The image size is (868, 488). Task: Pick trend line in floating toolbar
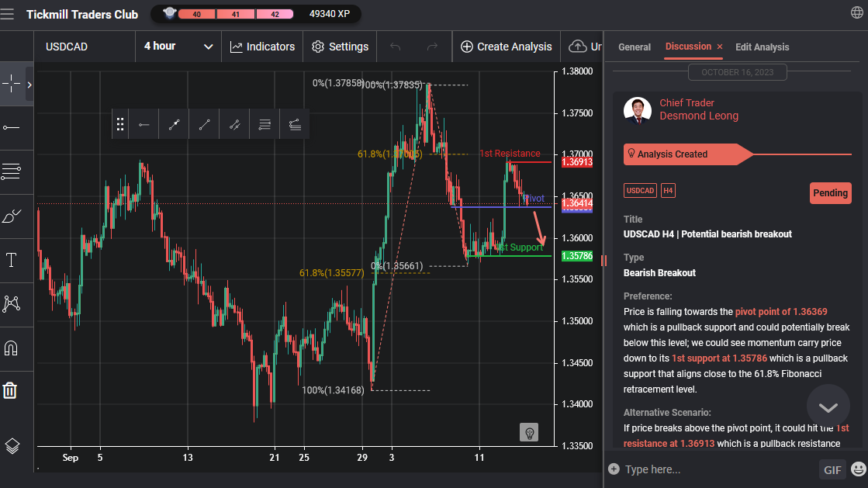pyautogui.click(x=204, y=125)
